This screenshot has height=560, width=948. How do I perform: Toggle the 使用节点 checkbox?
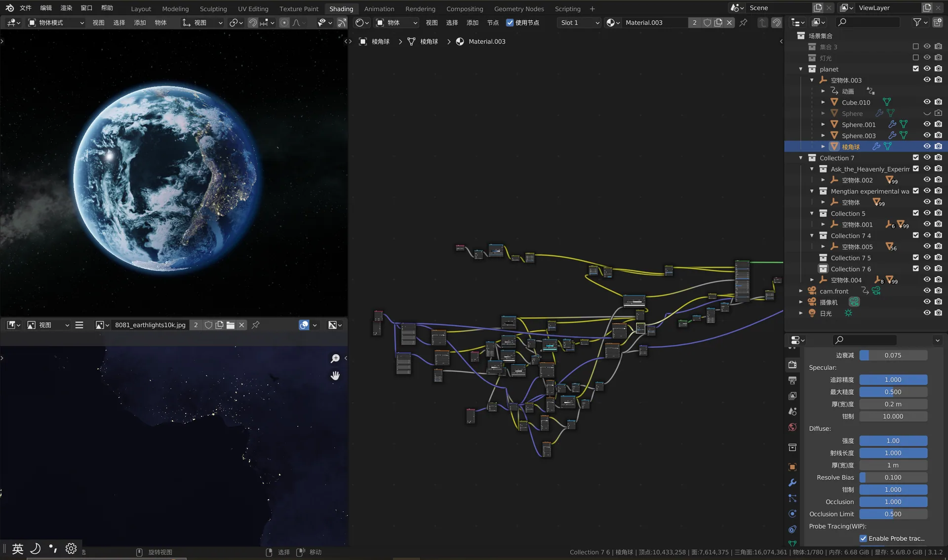510,23
